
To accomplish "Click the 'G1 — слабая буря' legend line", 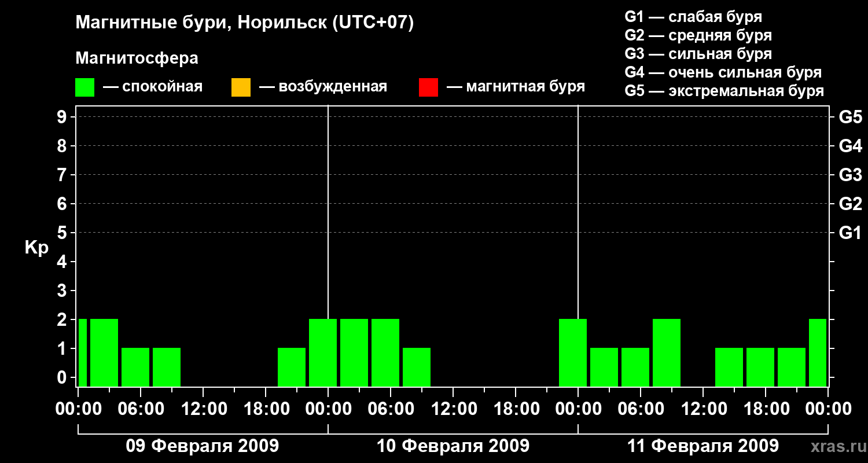I will click(x=693, y=17).
